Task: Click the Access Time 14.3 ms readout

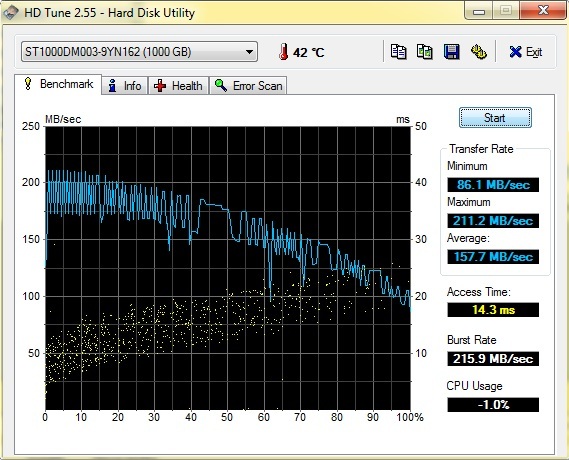Action: 493,310
